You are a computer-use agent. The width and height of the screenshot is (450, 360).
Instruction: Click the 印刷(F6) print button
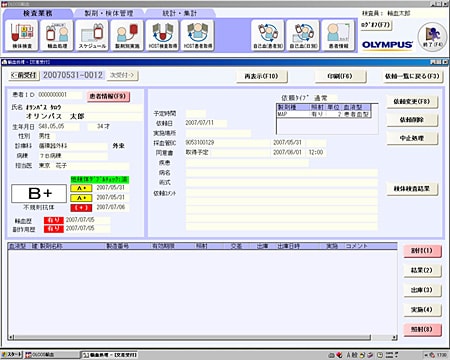340,76
